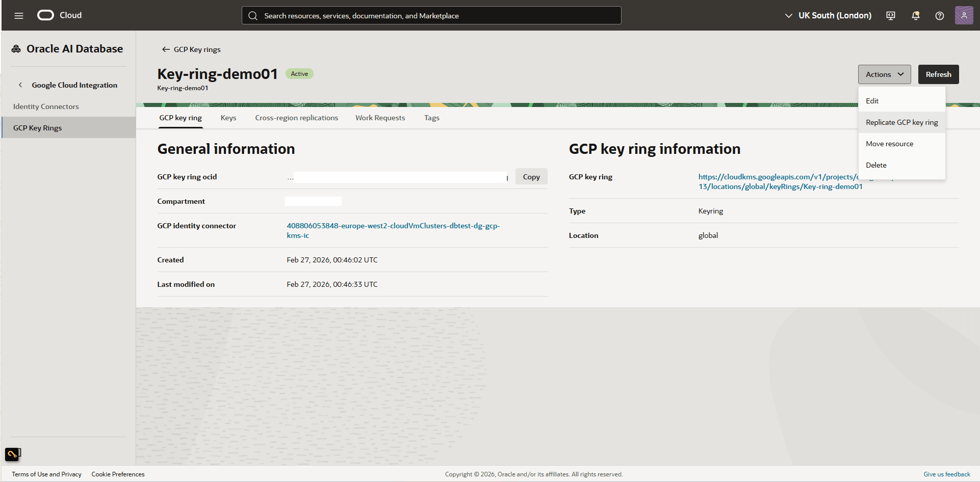The width and height of the screenshot is (980, 482).
Task: Copy the GCP key ring ocid
Action: (x=531, y=176)
